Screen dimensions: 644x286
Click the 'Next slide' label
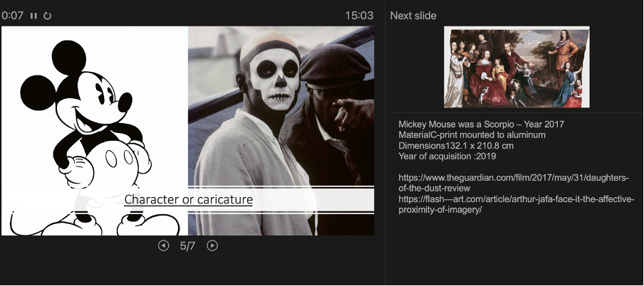point(413,16)
